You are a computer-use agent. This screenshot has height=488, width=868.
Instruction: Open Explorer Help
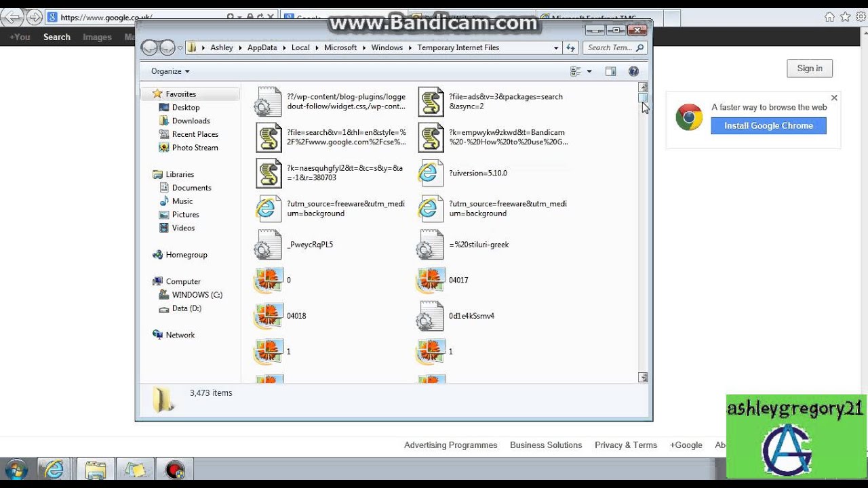[633, 71]
